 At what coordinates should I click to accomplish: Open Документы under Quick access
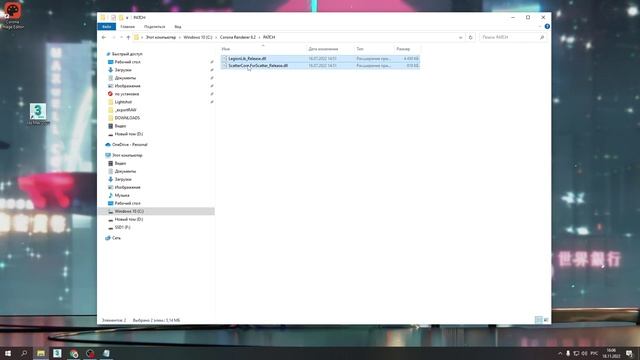pos(125,78)
